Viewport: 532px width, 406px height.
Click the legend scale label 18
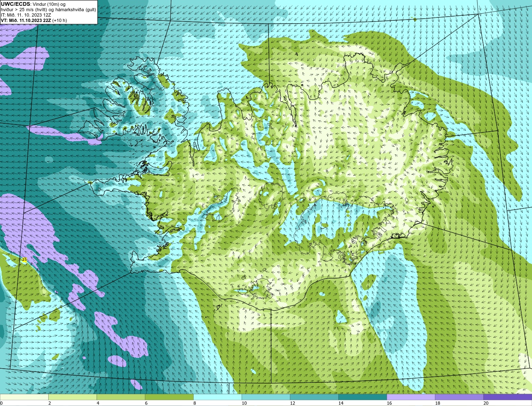[x=437, y=403]
